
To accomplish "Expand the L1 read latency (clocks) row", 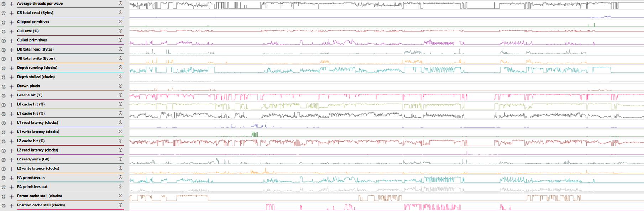I will [x=11, y=123].
